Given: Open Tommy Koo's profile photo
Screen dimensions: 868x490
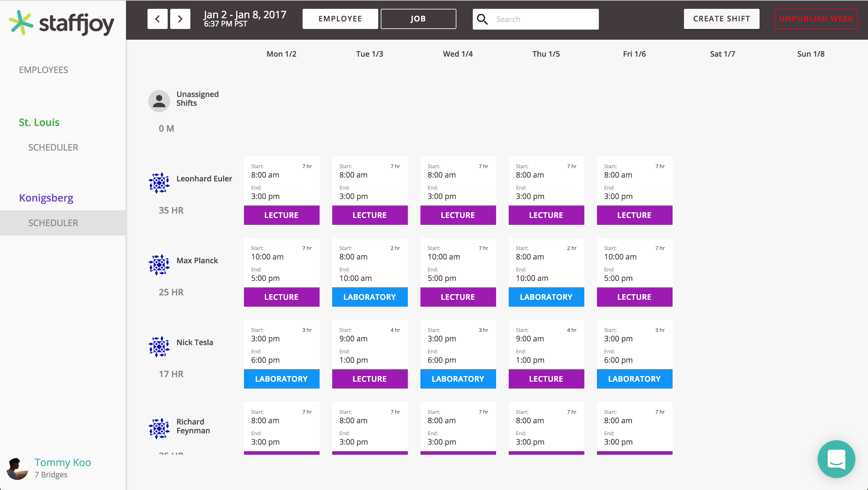Looking at the screenshot, I should 17,469.
